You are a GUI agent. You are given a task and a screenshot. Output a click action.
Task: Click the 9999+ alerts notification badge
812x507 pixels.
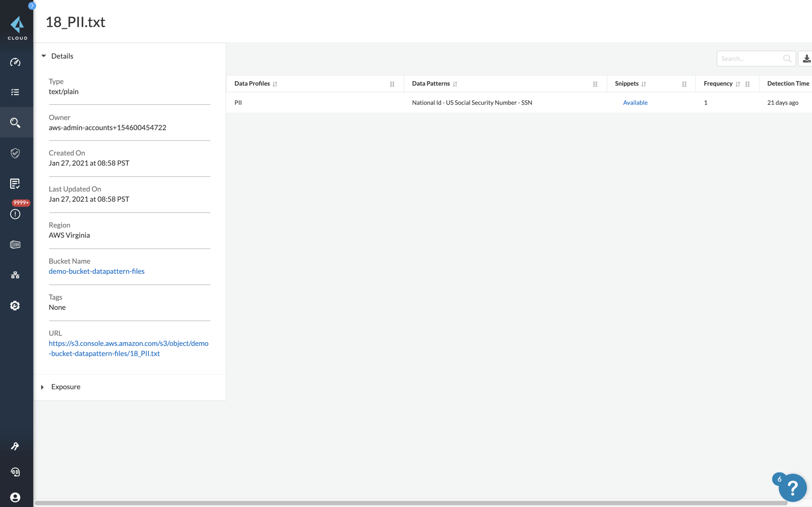(x=21, y=203)
